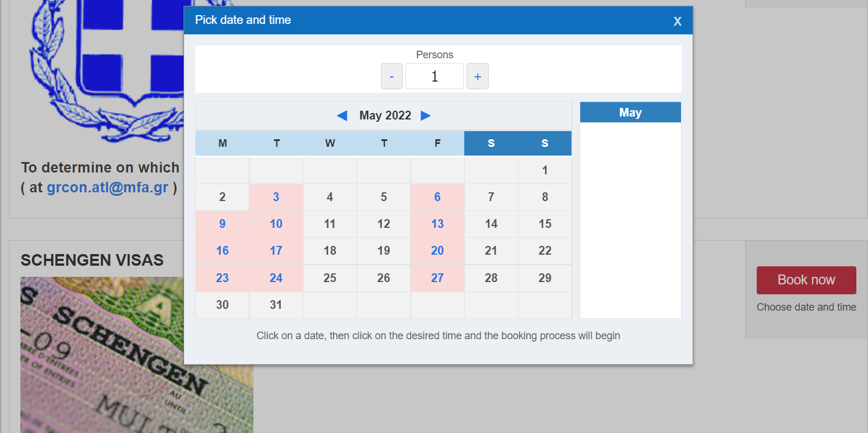Select Friday May 27
The image size is (868, 433).
click(437, 278)
